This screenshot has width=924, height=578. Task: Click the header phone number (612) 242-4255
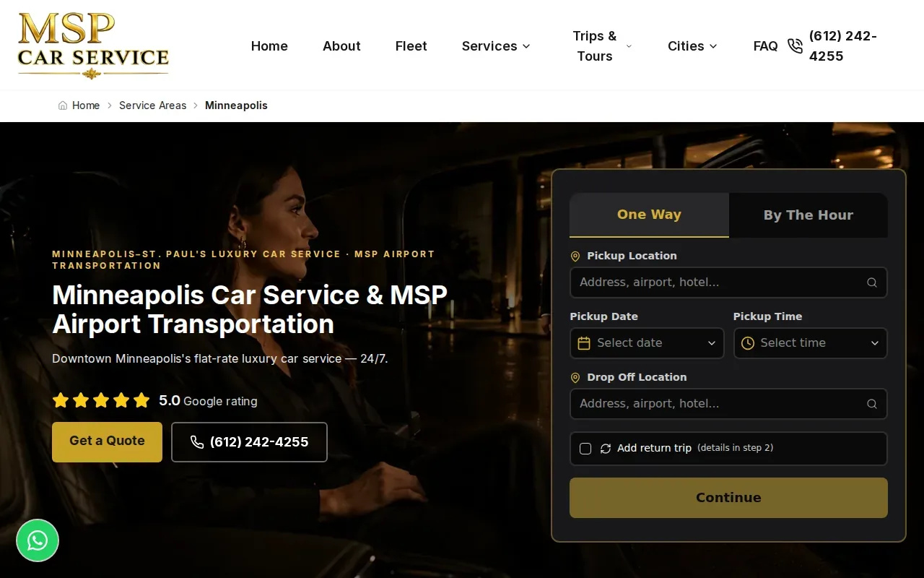[x=843, y=46]
